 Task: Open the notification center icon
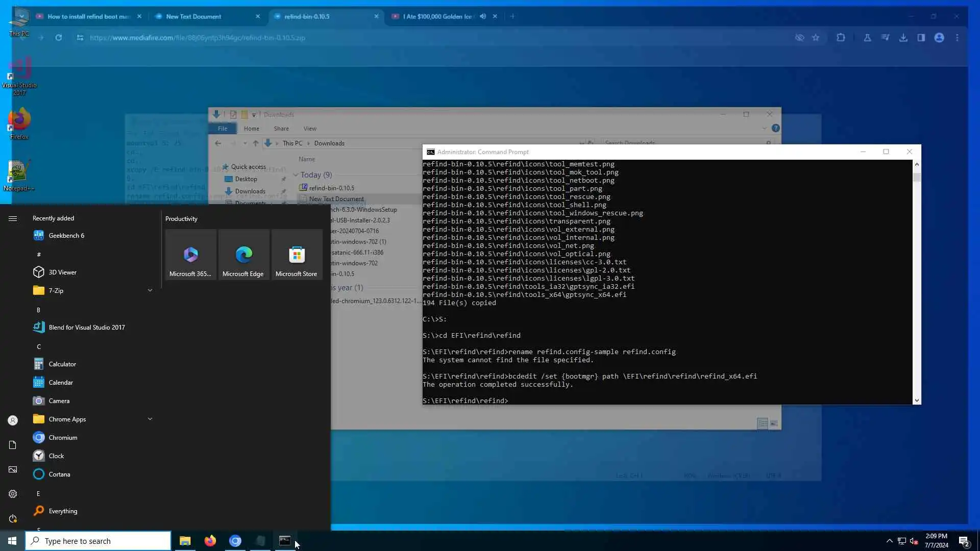(x=964, y=541)
